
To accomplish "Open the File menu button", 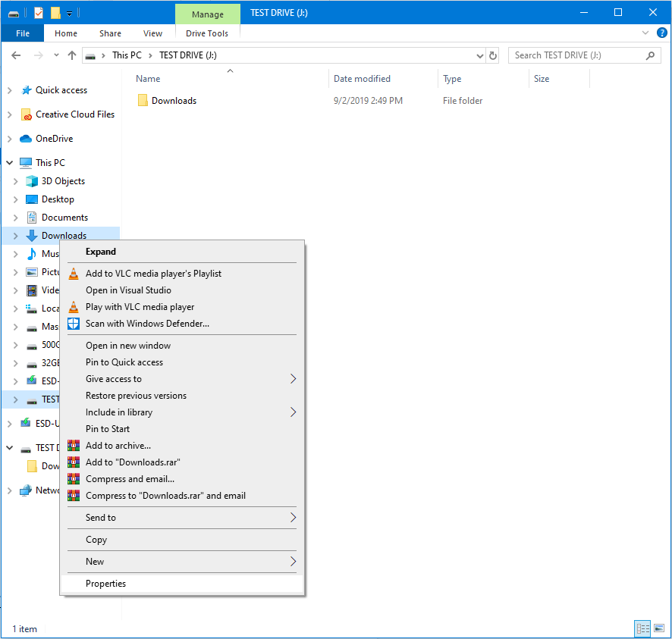I will [x=23, y=33].
